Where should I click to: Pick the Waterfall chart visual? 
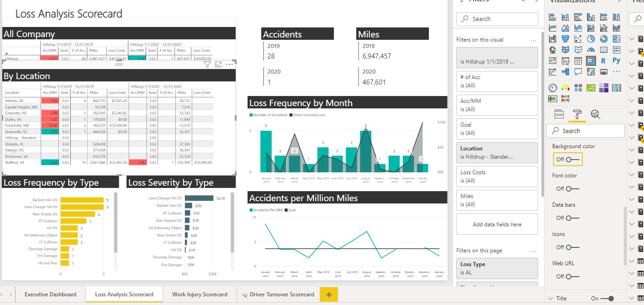(552, 39)
